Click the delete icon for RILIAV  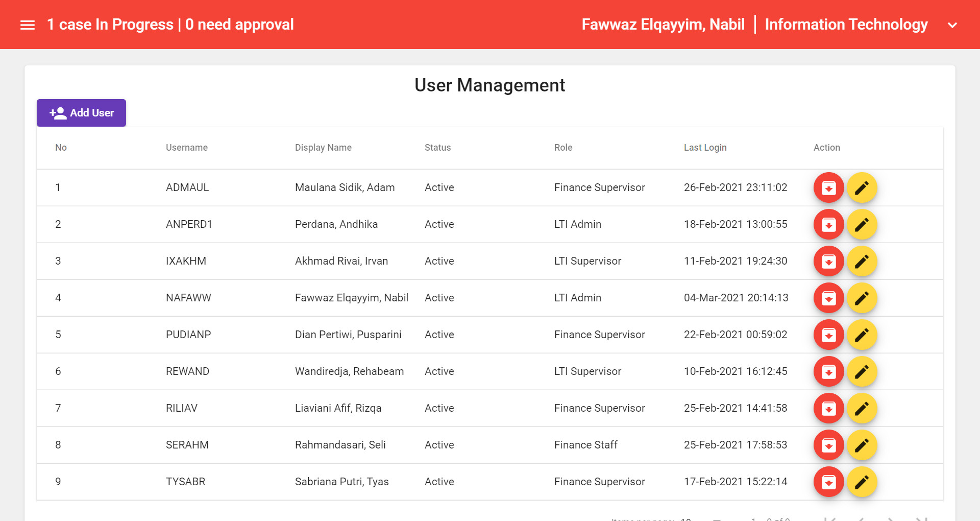pos(828,408)
